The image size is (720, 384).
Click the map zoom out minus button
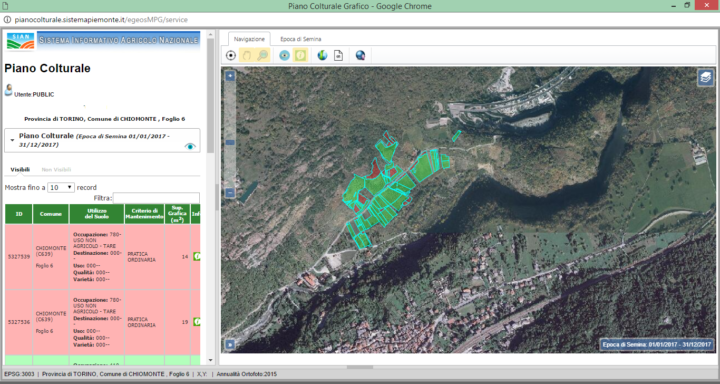click(230, 193)
